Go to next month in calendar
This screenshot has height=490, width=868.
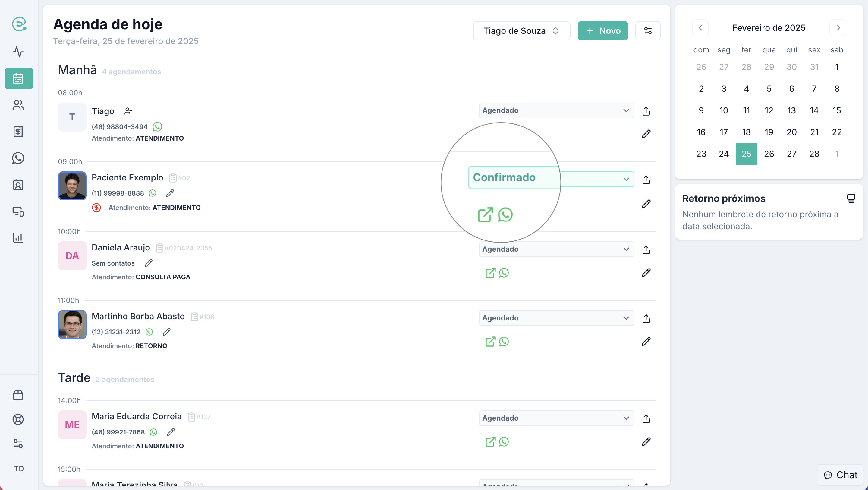click(838, 28)
